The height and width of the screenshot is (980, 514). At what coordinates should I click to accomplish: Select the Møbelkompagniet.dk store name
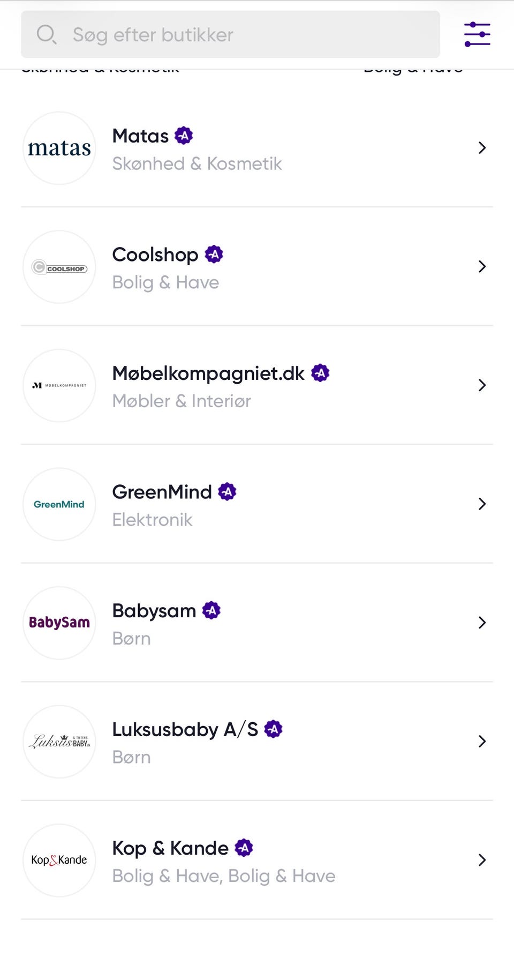coord(208,373)
